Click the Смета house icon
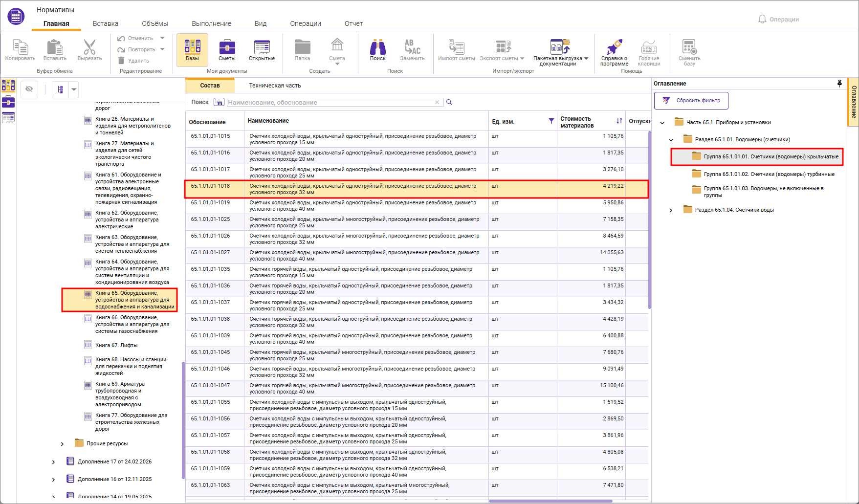Image resolution: width=859 pixels, height=504 pixels. click(x=337, y=45)
